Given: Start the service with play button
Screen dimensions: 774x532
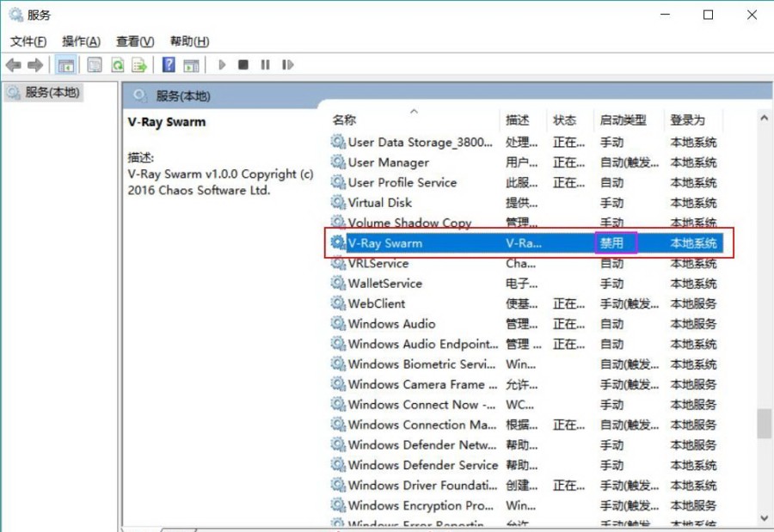Looking at the screenshot, I should tap(222, 64).
